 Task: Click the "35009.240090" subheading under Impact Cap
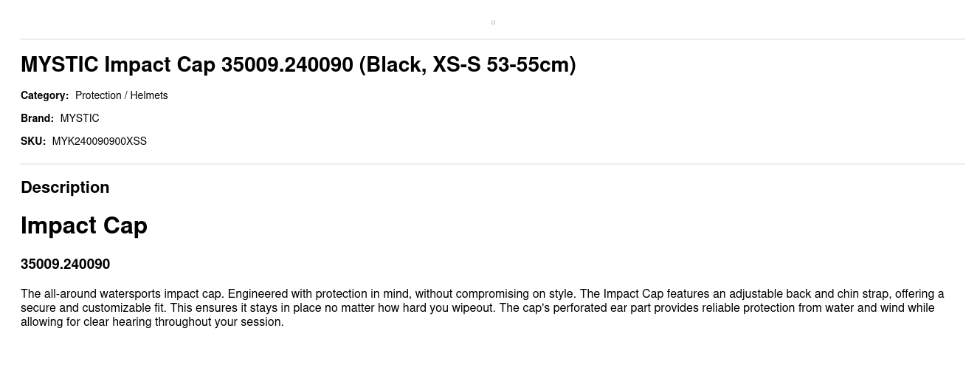pyautogui.click(x=65, y=265)
